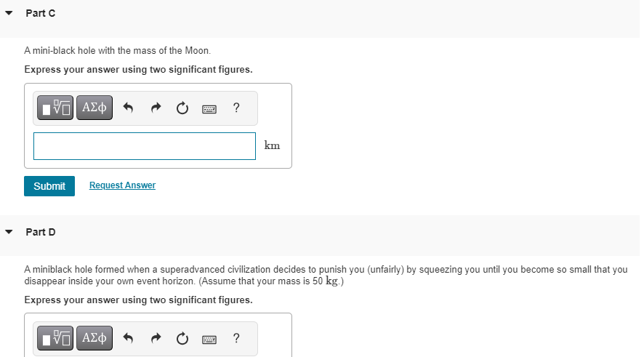The width and height of the screenshot is (644, 357).
Task: Redo last entry in Part D
Action: (155, 338)
